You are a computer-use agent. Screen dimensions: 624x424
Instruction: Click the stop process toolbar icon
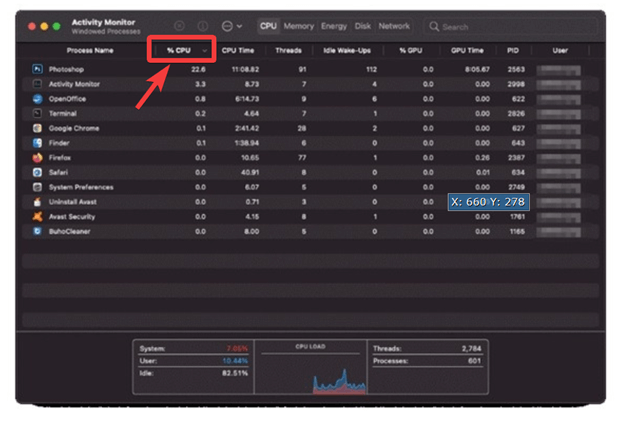coord(179,26)
